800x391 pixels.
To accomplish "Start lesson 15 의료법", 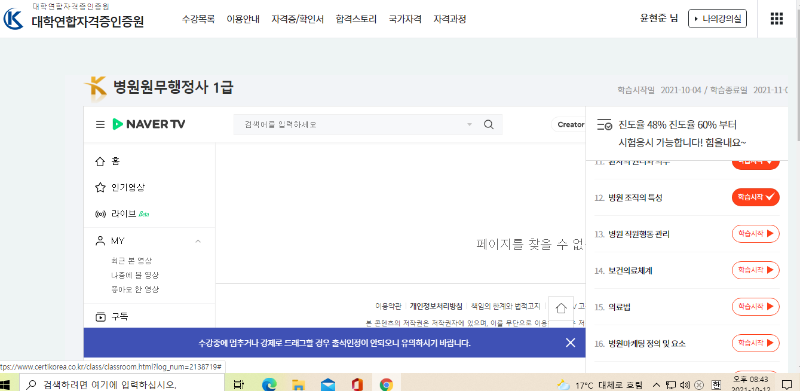I will point(756,306).
